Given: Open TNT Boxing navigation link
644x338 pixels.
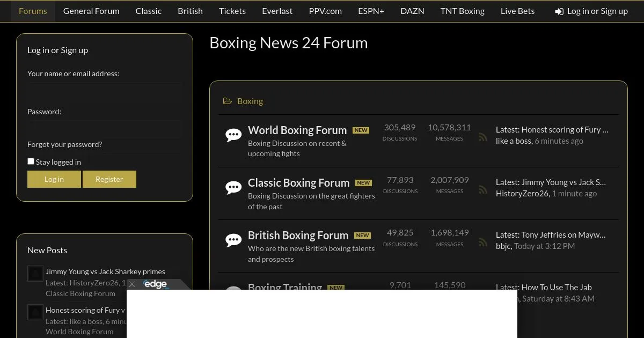Looking at the screenshot, I should (x=463, y=11).
